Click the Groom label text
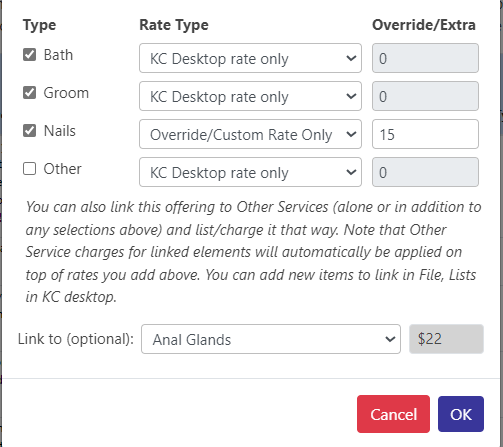This screenshot has width=503, height=447. tap(66, 93)
